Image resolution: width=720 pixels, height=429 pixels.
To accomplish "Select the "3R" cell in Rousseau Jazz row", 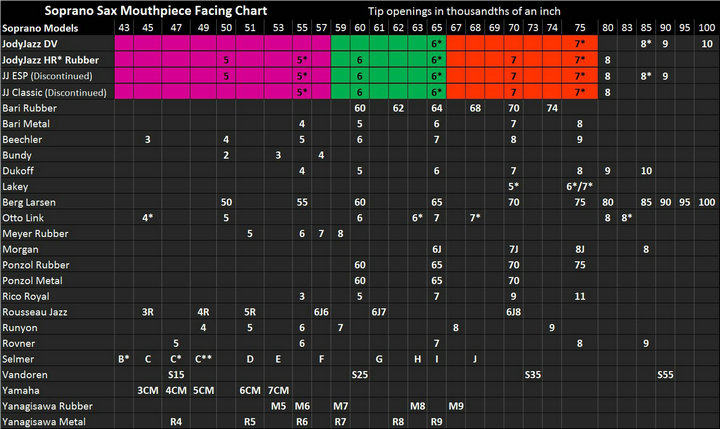I will (147, 312).
